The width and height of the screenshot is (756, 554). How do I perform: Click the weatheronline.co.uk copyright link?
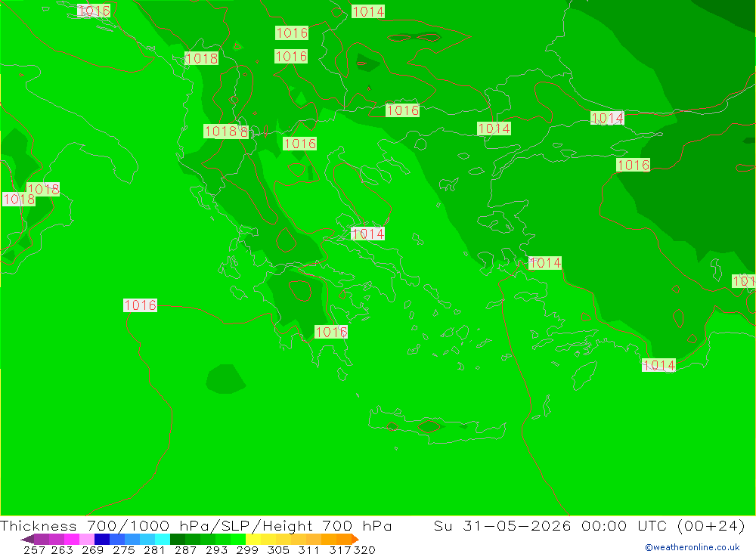click(692, 547)
